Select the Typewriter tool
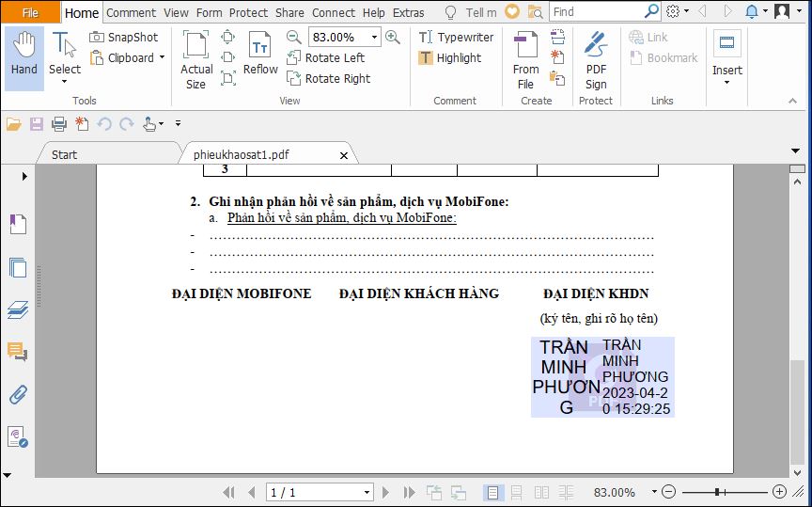The width and height of the screenshot is (812, 507). (x=456, y=38)
